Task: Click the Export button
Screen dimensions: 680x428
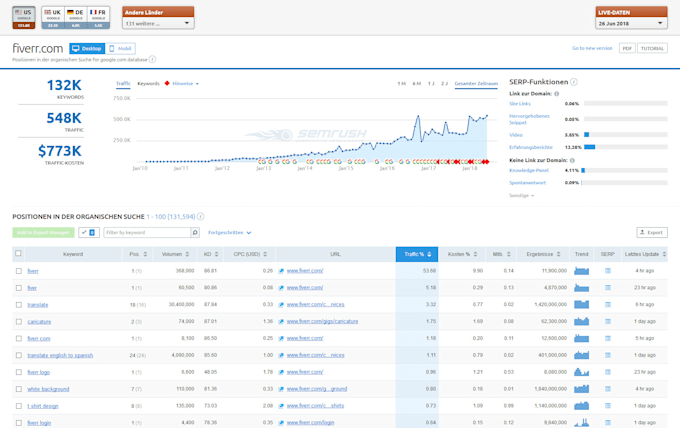Action: (x=651, y=232)
